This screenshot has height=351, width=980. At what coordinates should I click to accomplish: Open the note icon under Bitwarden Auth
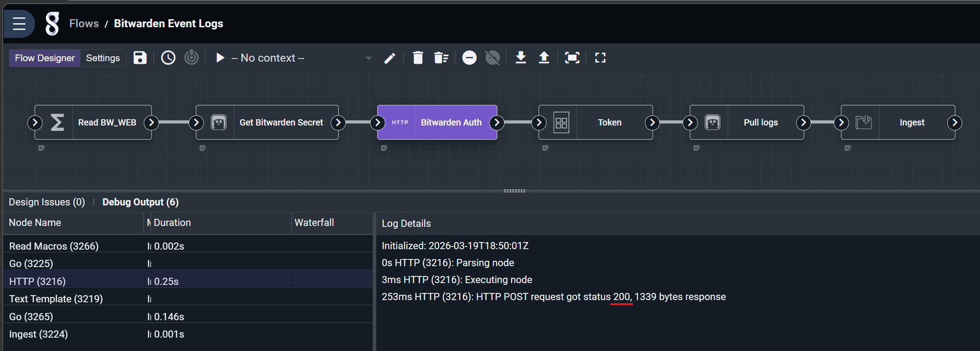pos(384,148)
